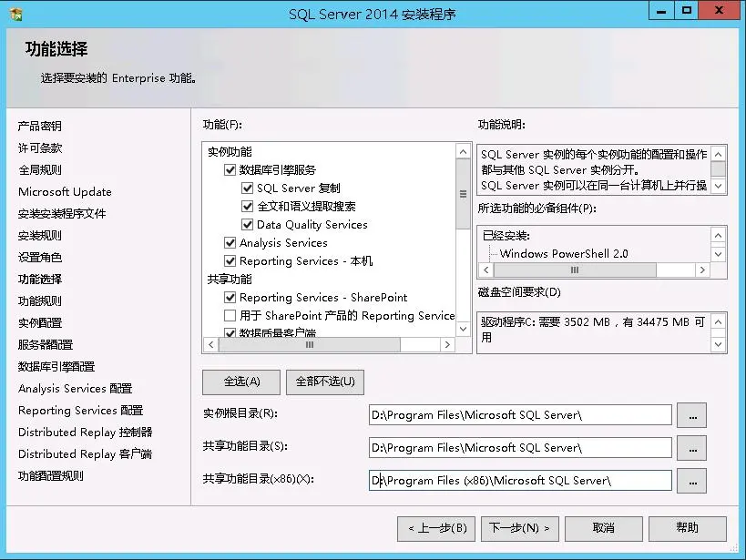The height and width of the screenshot is (560, 746).
Task: Click 共享功能目录(S) path input field
Action: pos(520,448)
